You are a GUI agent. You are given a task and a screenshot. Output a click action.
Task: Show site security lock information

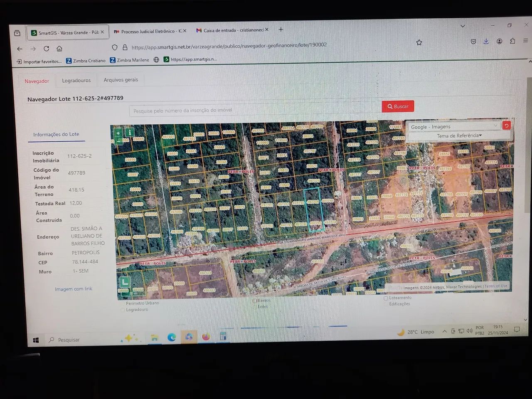pos(125,47)
